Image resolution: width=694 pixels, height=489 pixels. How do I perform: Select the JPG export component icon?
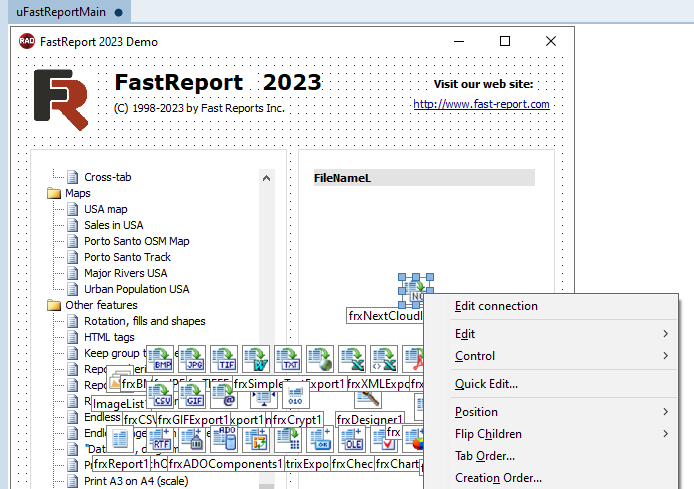coord(194,359)
